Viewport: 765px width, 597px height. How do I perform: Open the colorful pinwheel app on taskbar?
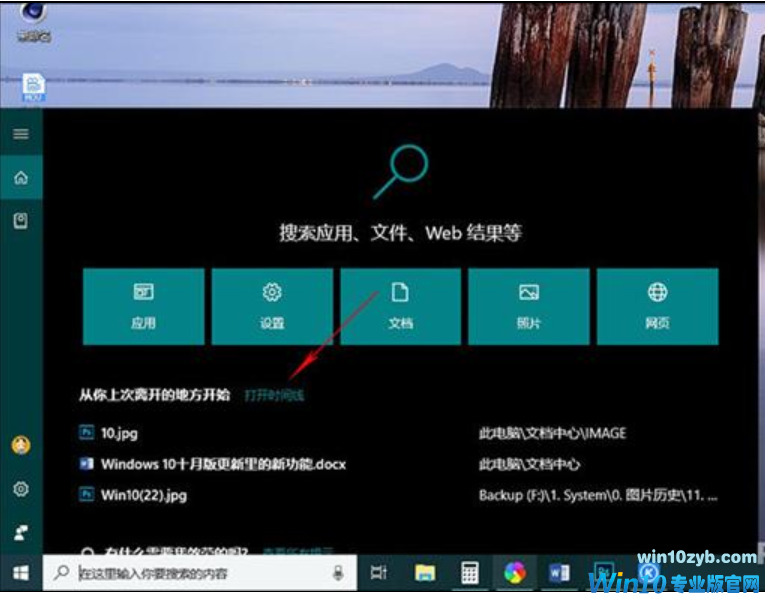(x=515, y=573)
